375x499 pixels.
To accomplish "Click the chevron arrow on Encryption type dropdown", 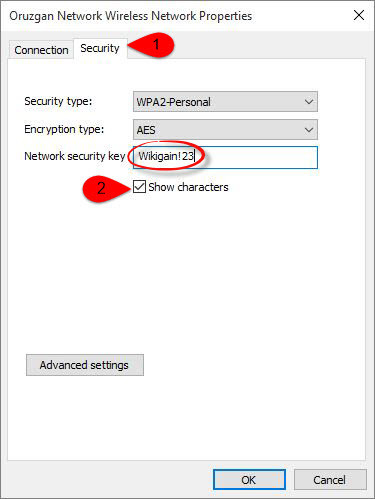I will (309, 130).
